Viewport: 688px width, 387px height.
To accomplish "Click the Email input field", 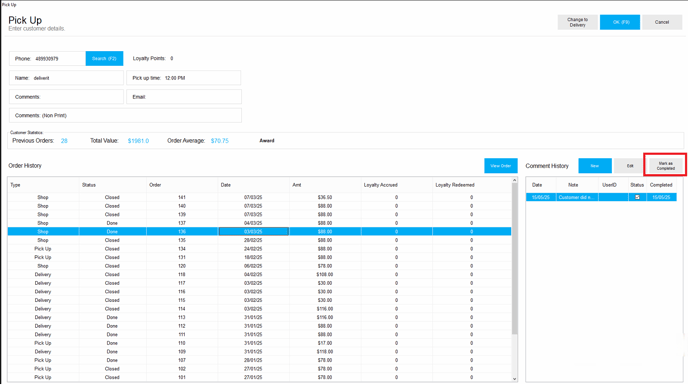I will click(183, 97).
